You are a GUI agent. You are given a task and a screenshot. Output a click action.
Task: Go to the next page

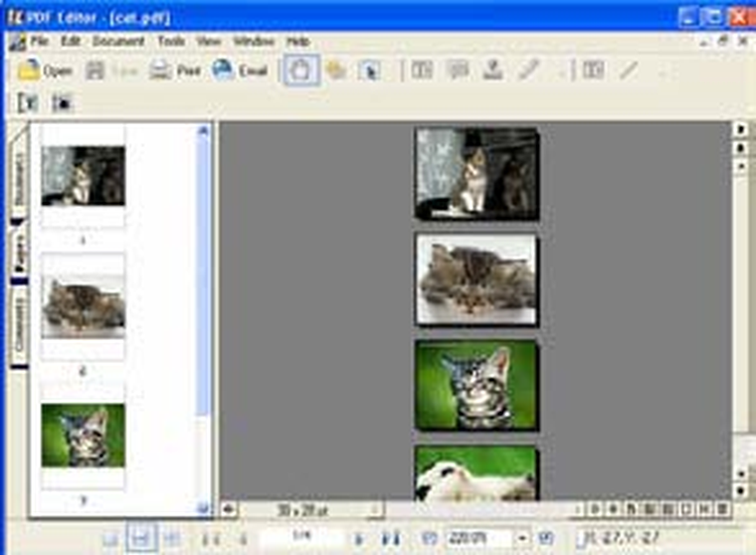coord(359,539)
